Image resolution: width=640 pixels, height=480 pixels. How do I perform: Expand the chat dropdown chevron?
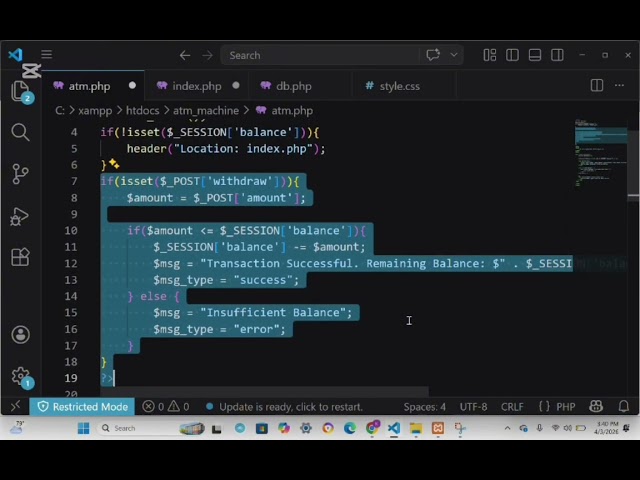tap(454, 55)
